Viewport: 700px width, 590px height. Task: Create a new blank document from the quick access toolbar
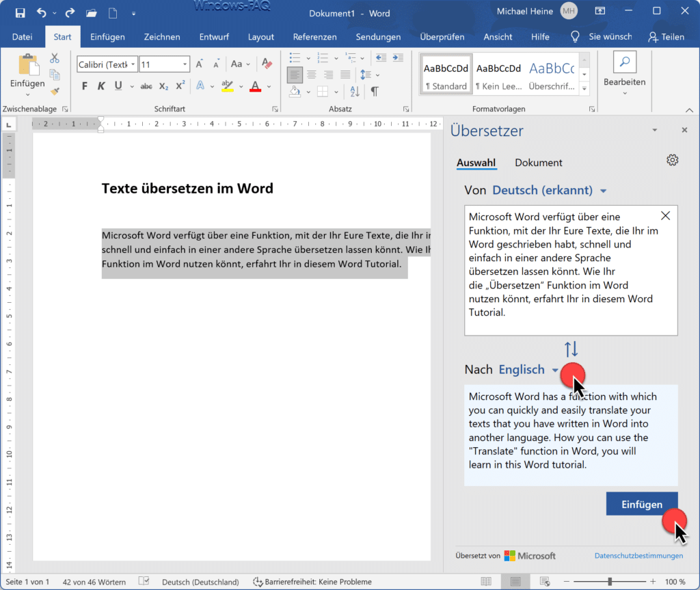click(113, 13)
